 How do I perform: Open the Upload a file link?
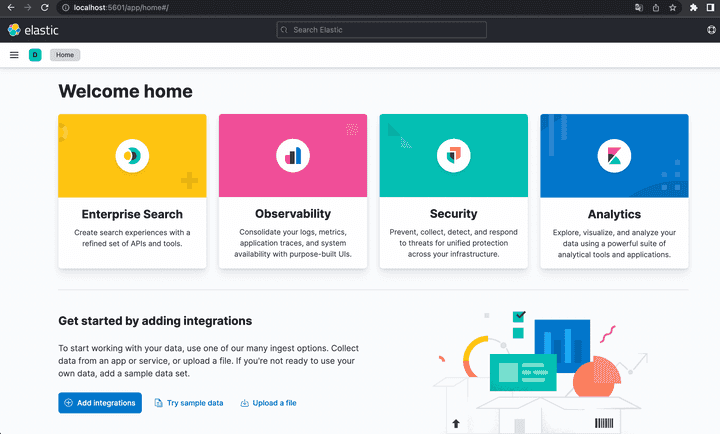[x=269, y=403]
